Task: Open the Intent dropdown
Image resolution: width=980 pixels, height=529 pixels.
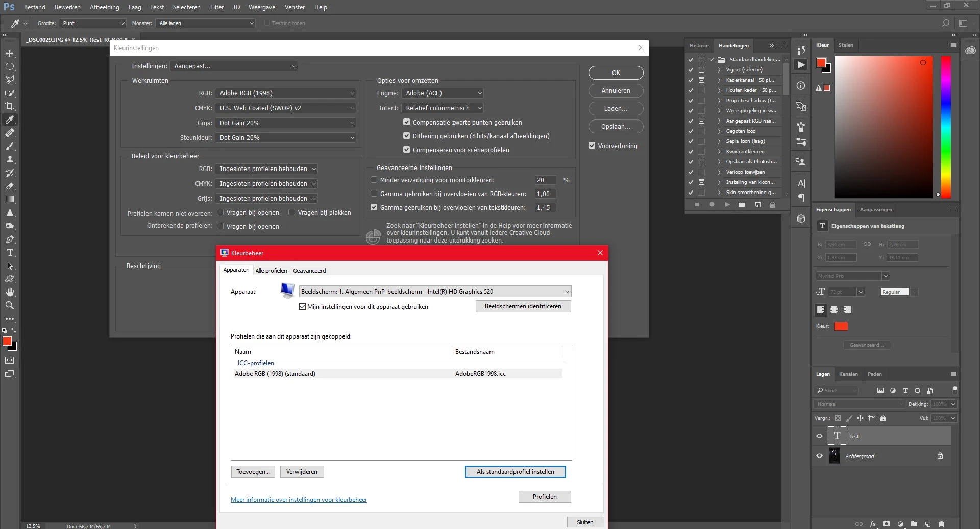Action: tap(443, 108)
